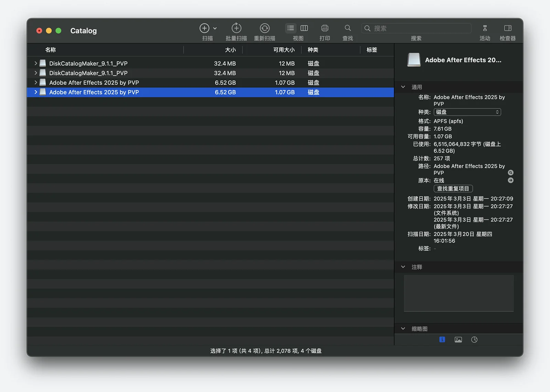Click the green zoom window button
The width and height of the screenshot is (550, 392).
pos(58,31)
